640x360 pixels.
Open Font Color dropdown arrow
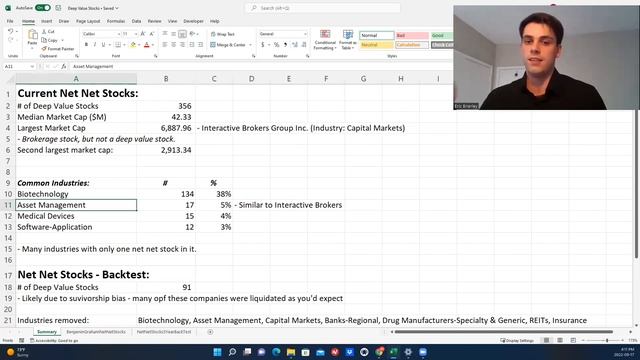click(x=153, y=44)
